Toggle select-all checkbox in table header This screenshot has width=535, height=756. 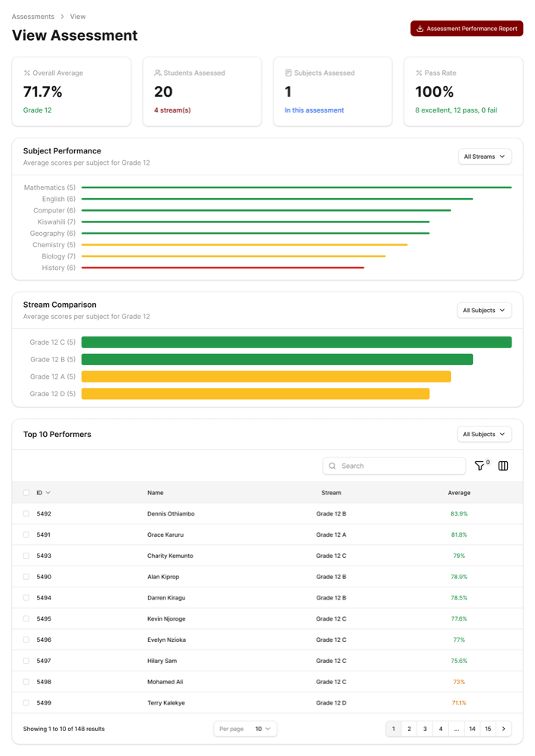26,493
